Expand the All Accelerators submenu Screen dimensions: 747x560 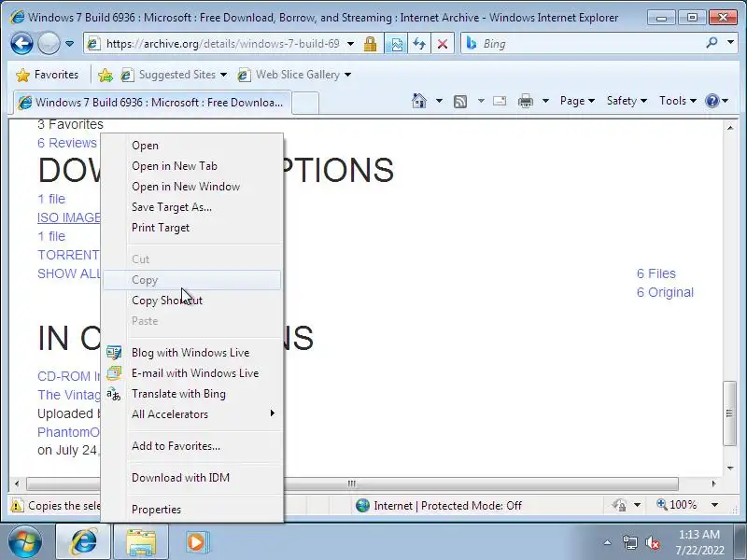pyautogui.click(x=191, y=414)
